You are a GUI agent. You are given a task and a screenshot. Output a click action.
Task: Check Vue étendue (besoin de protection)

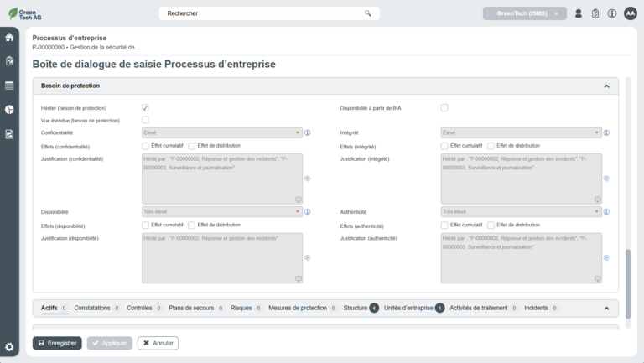point(145,121)
